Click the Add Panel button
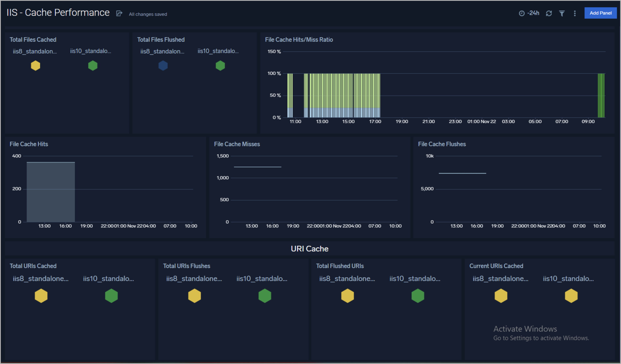The width and height of the screenshot is (621, 364). coord(600,13)
